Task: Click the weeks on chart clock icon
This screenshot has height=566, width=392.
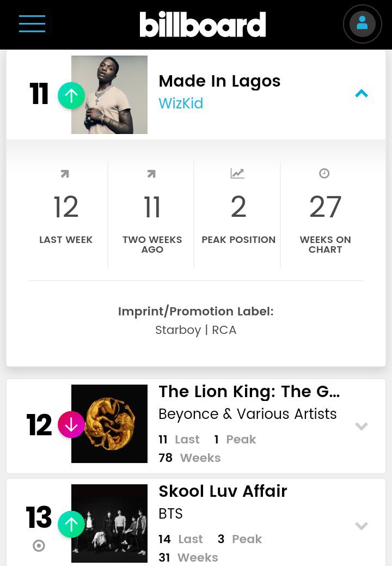Action: point(324,174)
